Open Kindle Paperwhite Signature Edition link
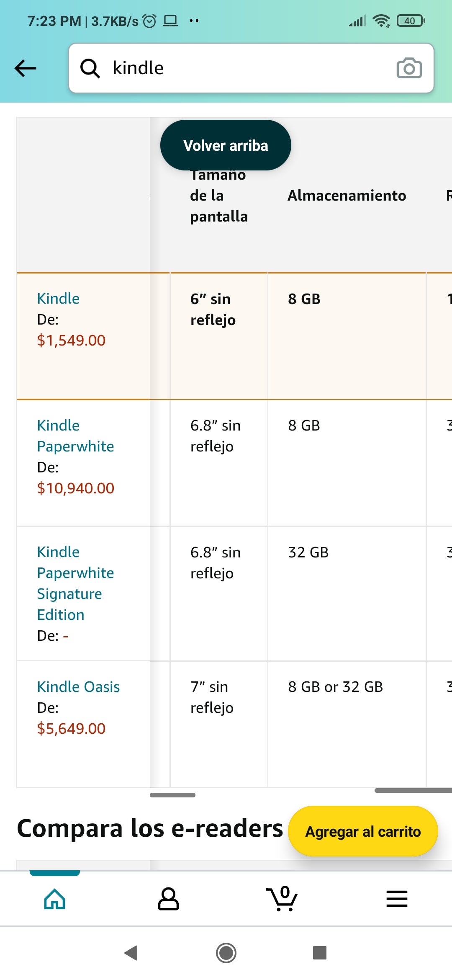The image size is (452, 980). 75,583
